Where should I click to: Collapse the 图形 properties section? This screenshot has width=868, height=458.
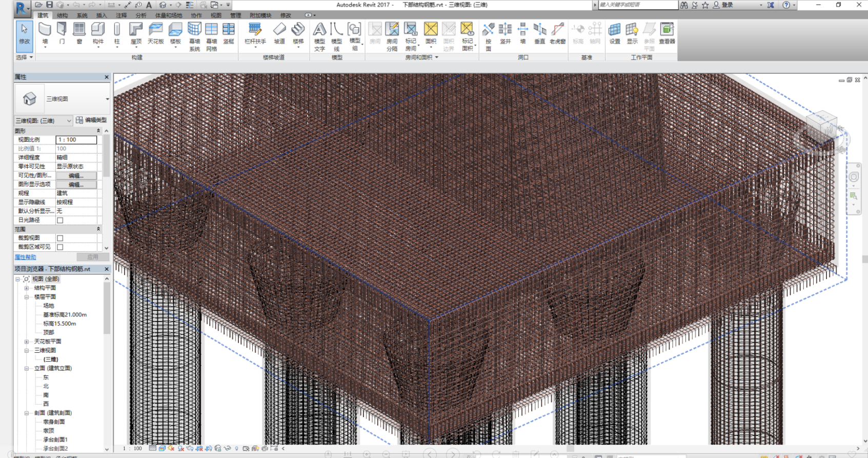(98, 131)
